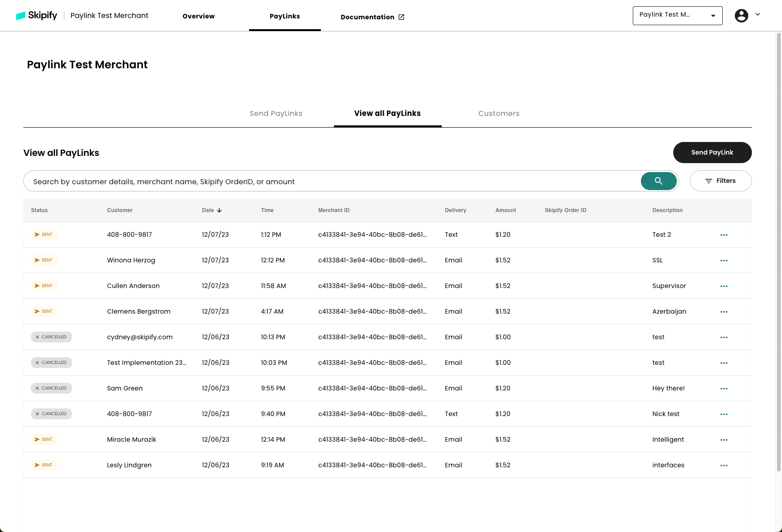Viewport: 782px width, 532px height.
Task: Open the more options for Clemens Bergstrom row
Action: [x=724, y=312]
